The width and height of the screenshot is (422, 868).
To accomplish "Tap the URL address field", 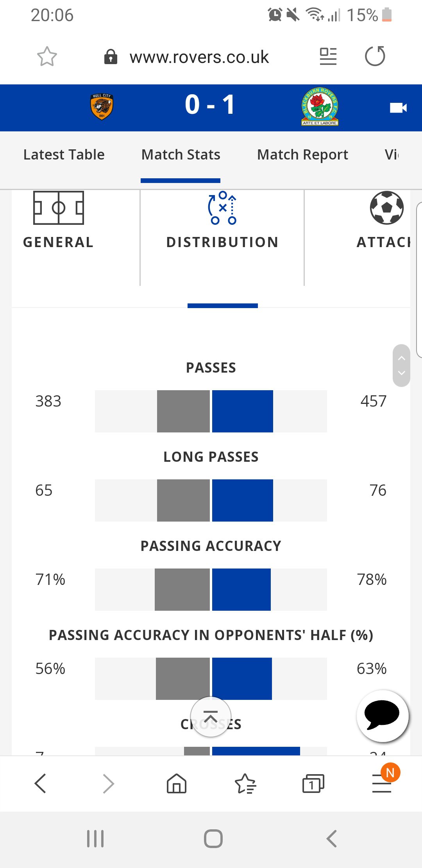I will coord(199,57).
